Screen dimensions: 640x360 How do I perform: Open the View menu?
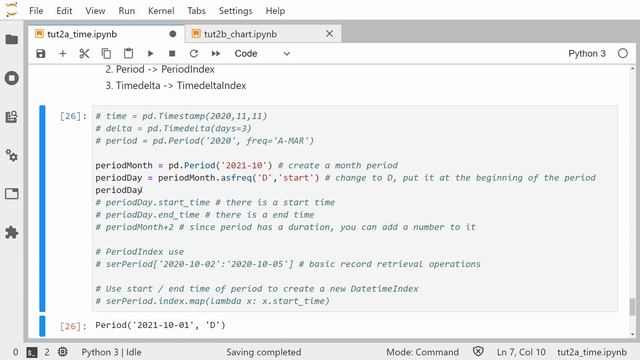(x=95, y=11)
